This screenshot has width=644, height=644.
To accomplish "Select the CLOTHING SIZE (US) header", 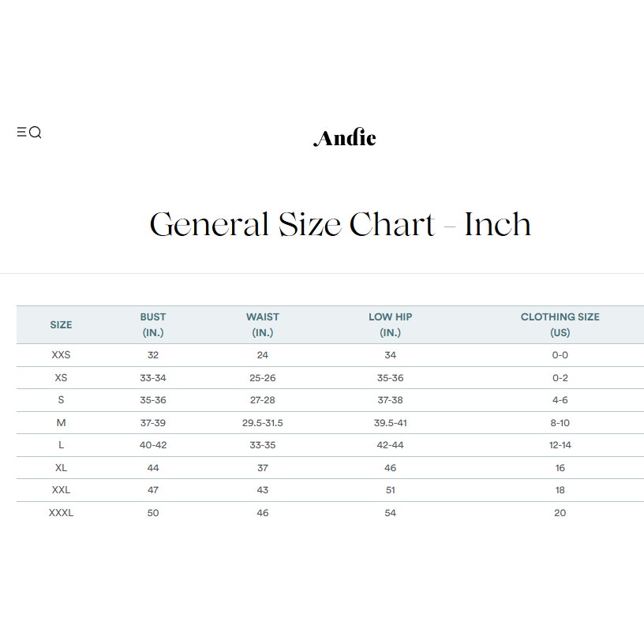I will [560, 324].
